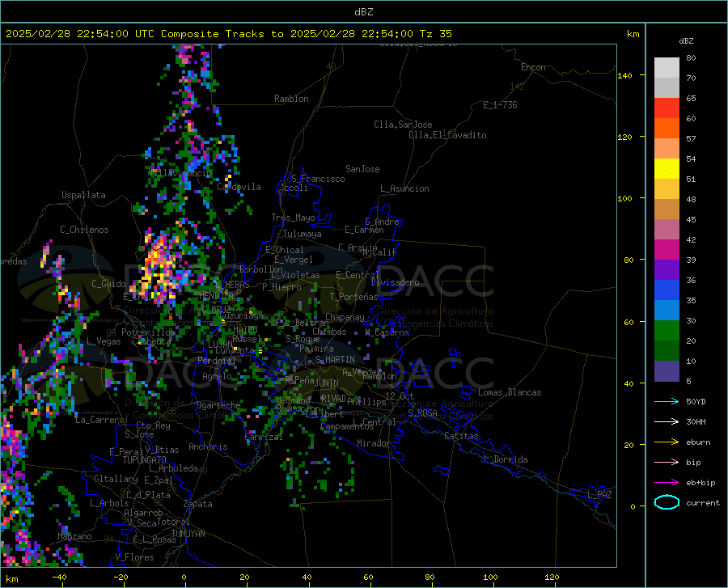
Task: Click the 'Uspallata' map label
Action: [83, 195]
